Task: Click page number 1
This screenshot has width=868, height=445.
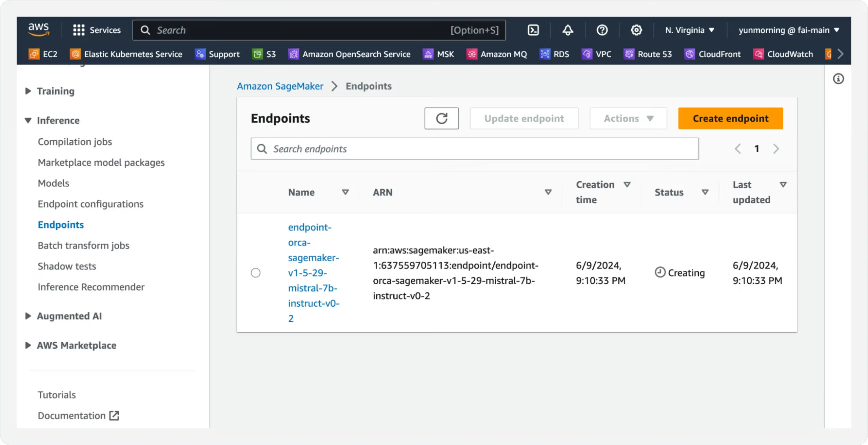Action: click(756, 148)
